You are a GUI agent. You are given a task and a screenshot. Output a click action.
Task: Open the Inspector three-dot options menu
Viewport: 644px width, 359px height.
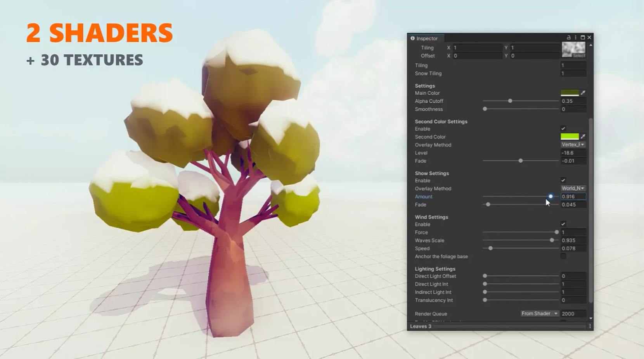click(576, 38)
